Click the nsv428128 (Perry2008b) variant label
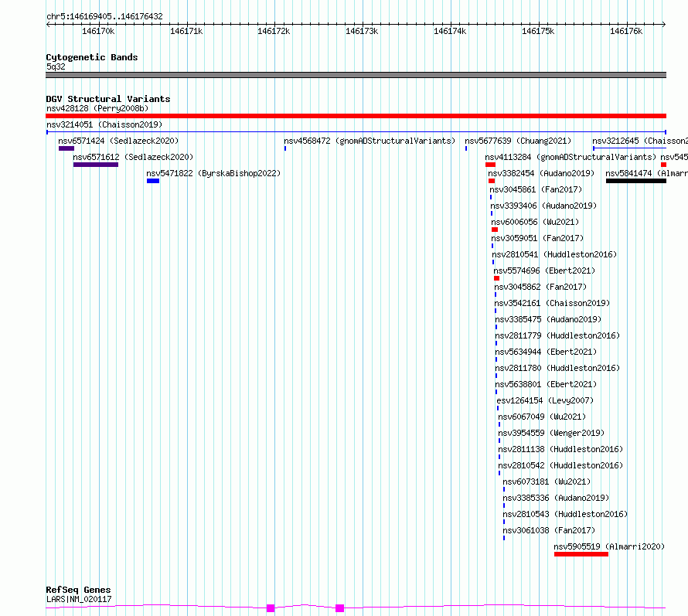The image size is (688, 616). 97,108
